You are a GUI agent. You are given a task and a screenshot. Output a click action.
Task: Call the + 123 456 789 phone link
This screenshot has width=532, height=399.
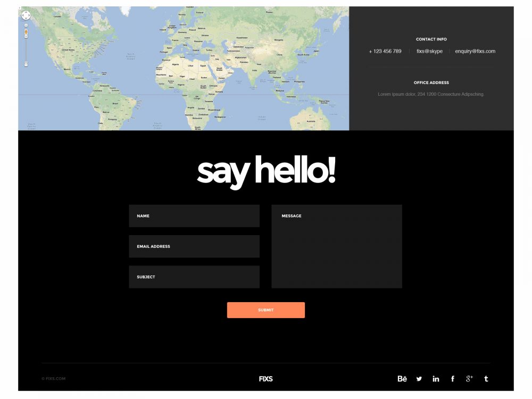coord(385,51)
